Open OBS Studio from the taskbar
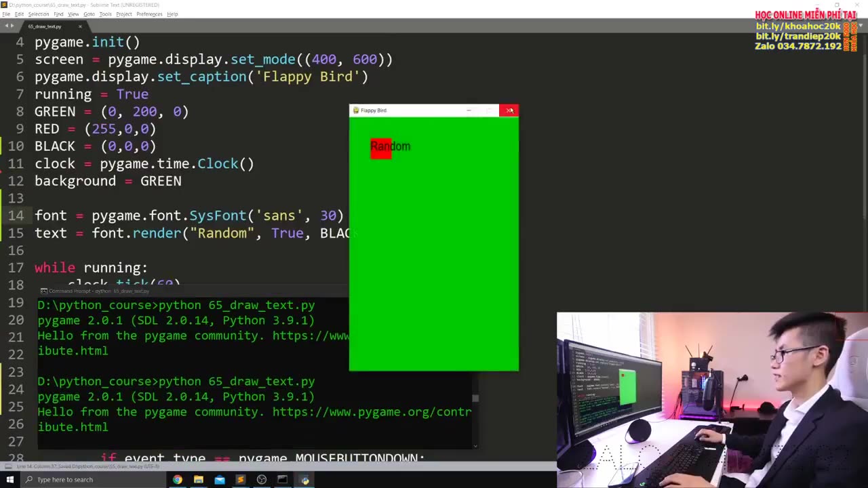Viewport: 868px width, 488px height. [262, 480]
